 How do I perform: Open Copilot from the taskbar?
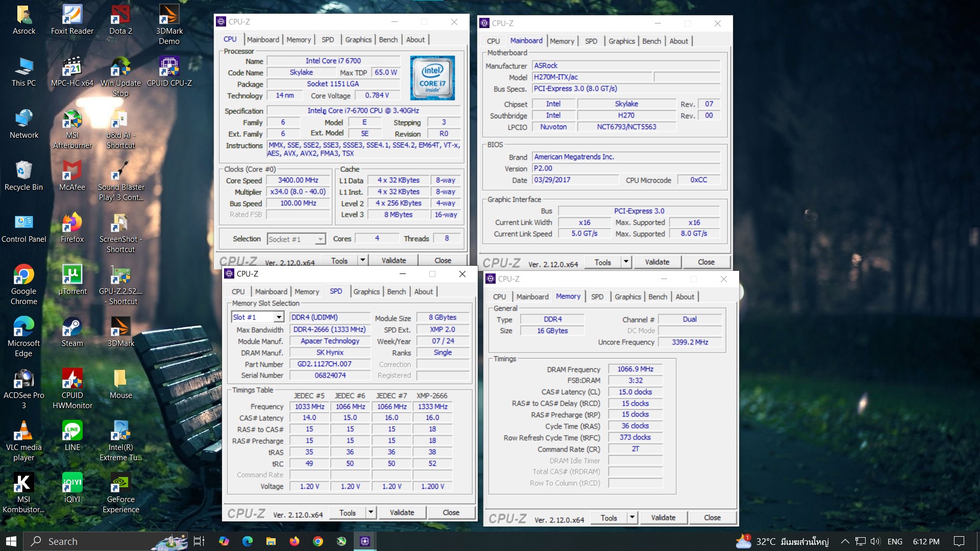(x=224, y=541)
